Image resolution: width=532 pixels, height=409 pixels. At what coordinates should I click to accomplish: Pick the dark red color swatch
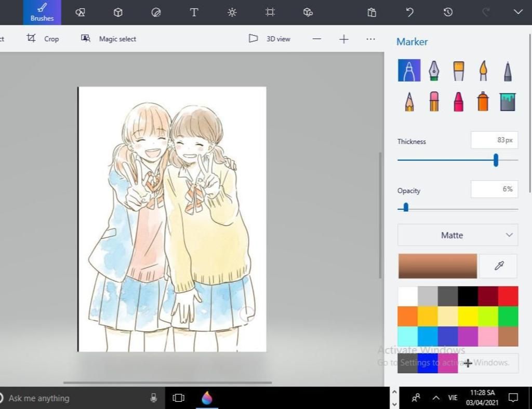pyautogui.click(x=488, y=296)
